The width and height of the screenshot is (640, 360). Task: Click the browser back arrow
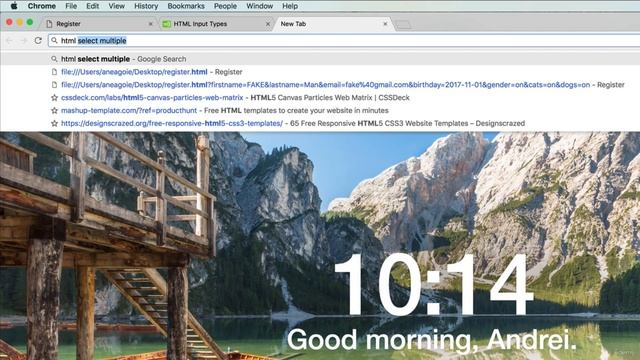(9, 40)
